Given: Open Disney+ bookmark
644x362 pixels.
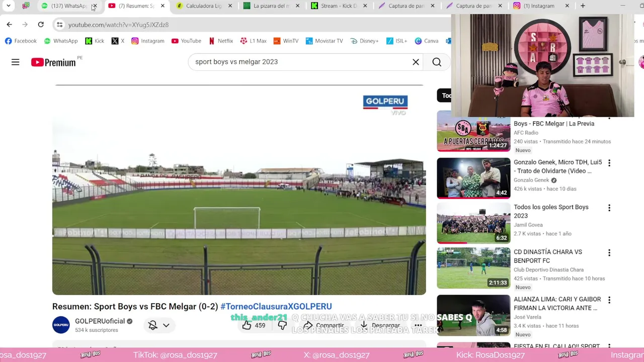Looking at the screenshot, I should [364, 41].
